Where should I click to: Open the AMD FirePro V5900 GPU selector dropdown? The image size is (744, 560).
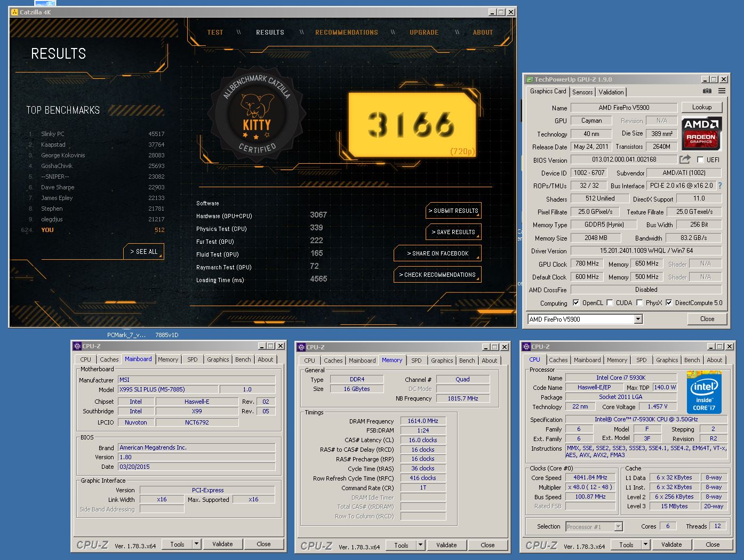(638, 319)
